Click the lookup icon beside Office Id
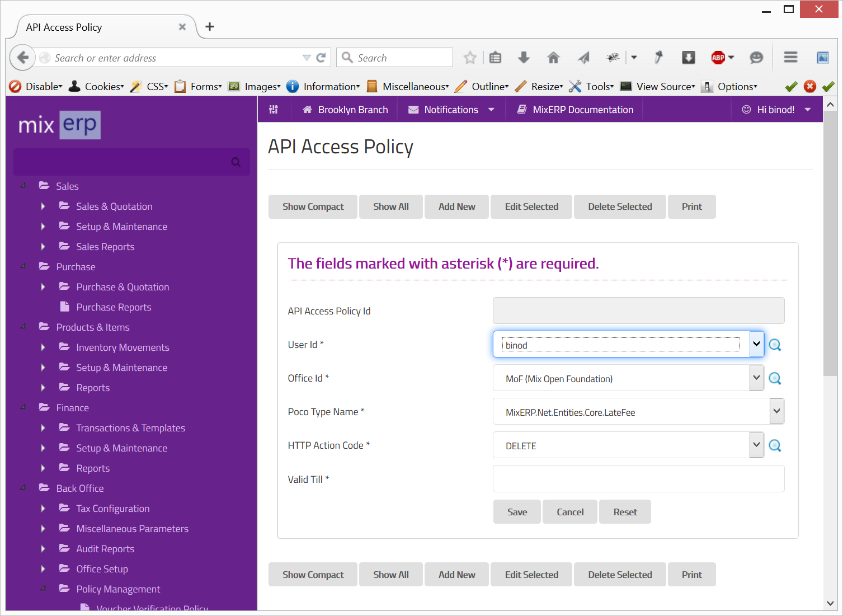This screenshot has height=616, width=843. [x=775, y=379]
